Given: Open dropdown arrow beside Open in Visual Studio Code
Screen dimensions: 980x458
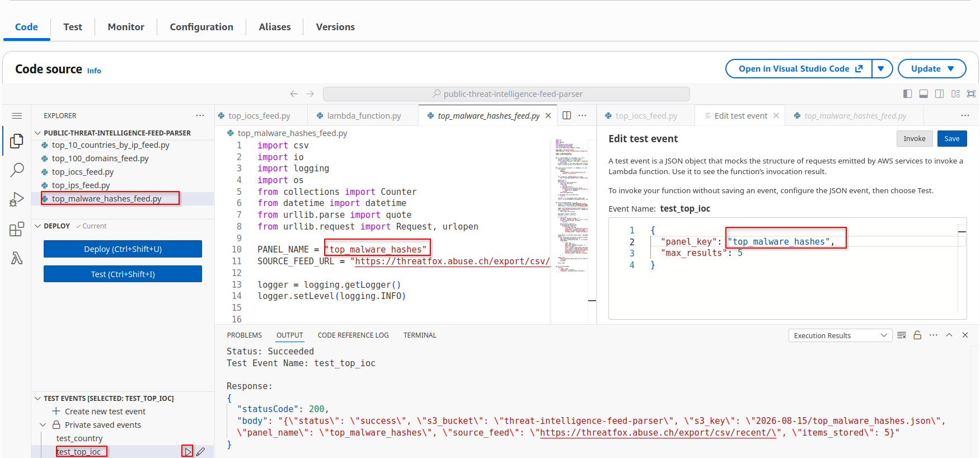Looking at the screenshot, I should pyautogui.click(x=881, y=69).
